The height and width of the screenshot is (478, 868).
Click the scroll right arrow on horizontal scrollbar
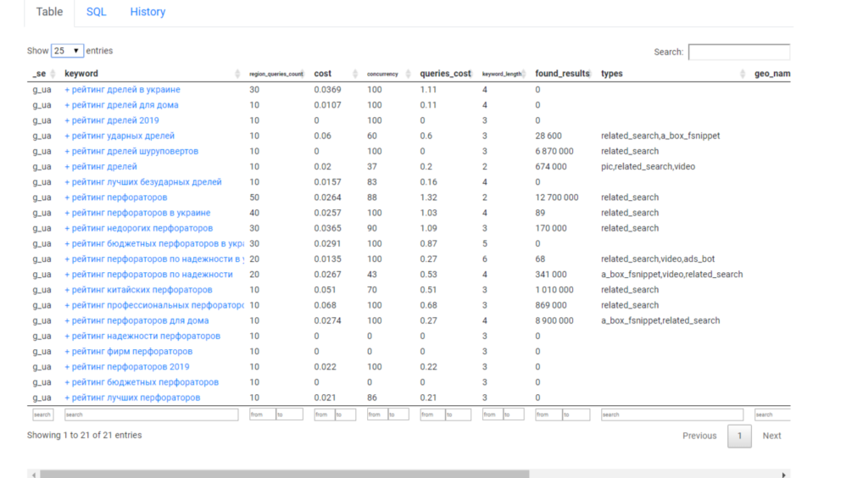click(784, 474)
